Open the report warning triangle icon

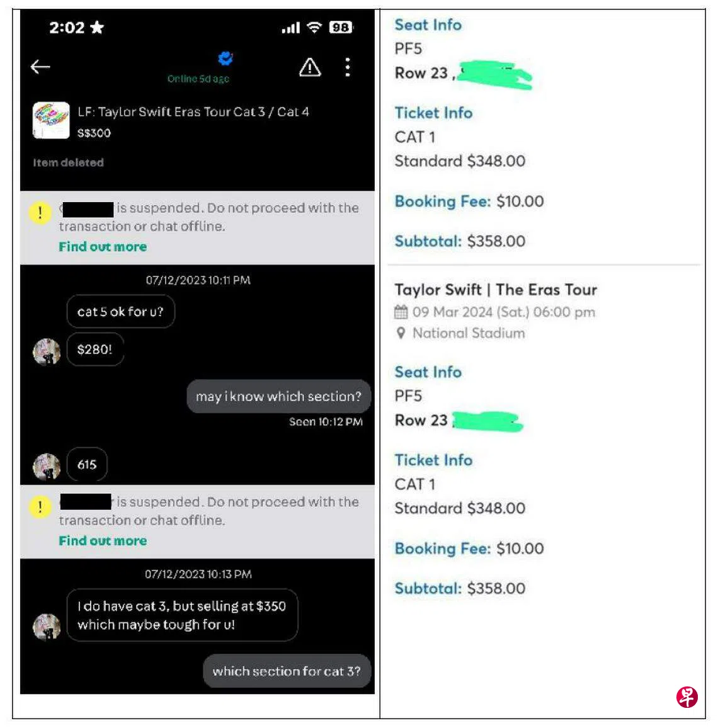pos(310,68)
